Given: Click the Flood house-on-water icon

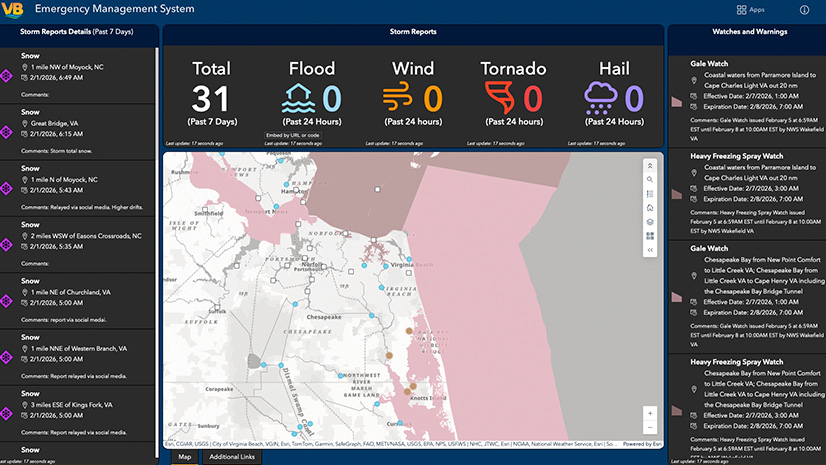Looking at the screenshot, I should pyautogui.click(x=298, y=98).
